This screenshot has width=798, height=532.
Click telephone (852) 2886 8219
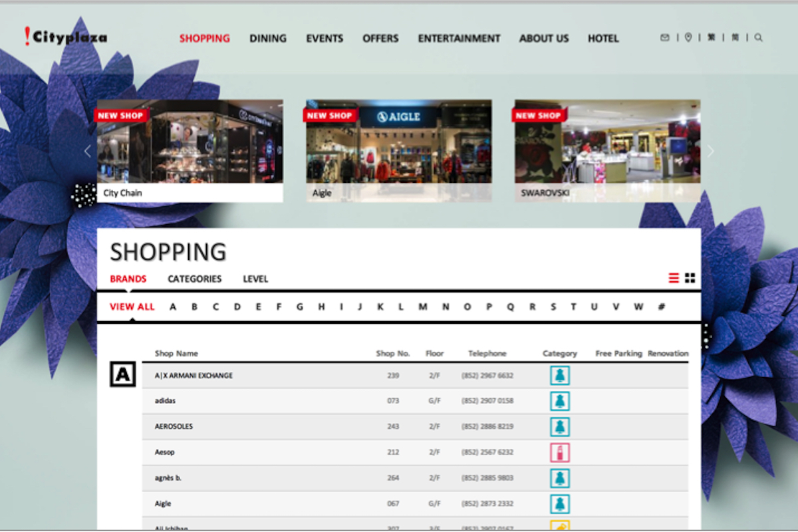(x=487, y=427)
